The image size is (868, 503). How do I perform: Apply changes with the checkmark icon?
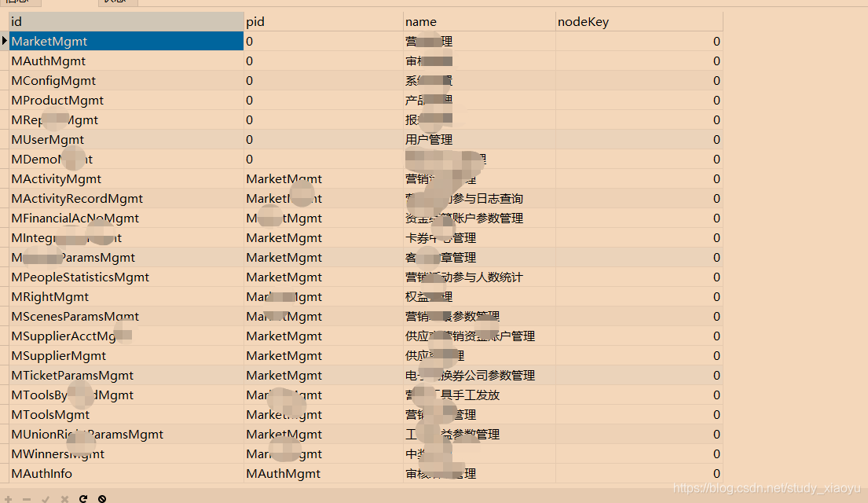pos(46,499)
